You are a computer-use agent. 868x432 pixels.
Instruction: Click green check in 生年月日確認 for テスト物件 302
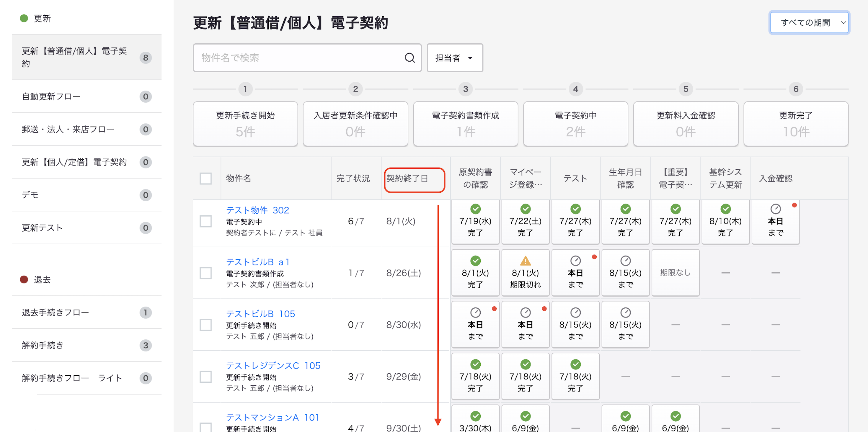(625, 209)
